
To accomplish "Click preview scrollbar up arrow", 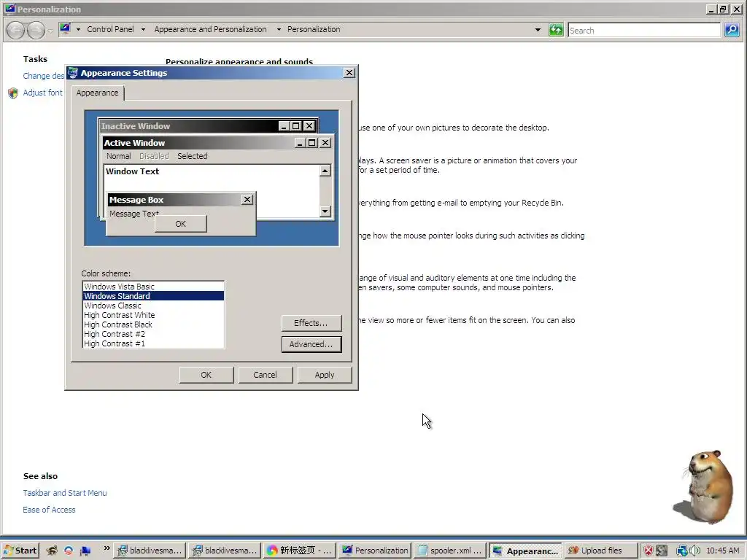I will coord(325,171).
